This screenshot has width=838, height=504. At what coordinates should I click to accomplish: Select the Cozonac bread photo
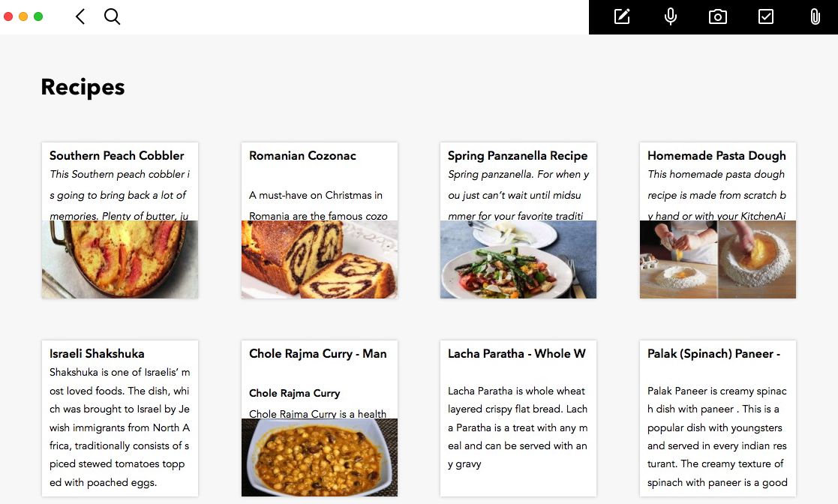[x=320, y=259]
